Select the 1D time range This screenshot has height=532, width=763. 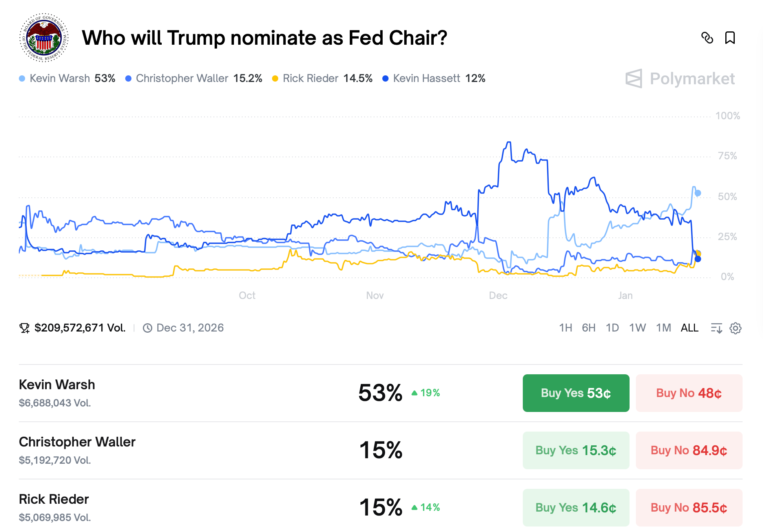coord(612,328)
